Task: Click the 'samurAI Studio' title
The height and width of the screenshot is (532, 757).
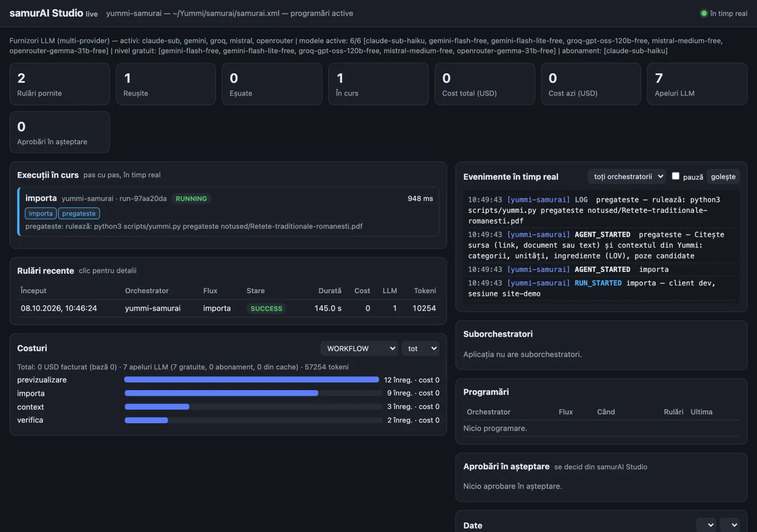Action: pyautogui.click(x=46, y=13)
